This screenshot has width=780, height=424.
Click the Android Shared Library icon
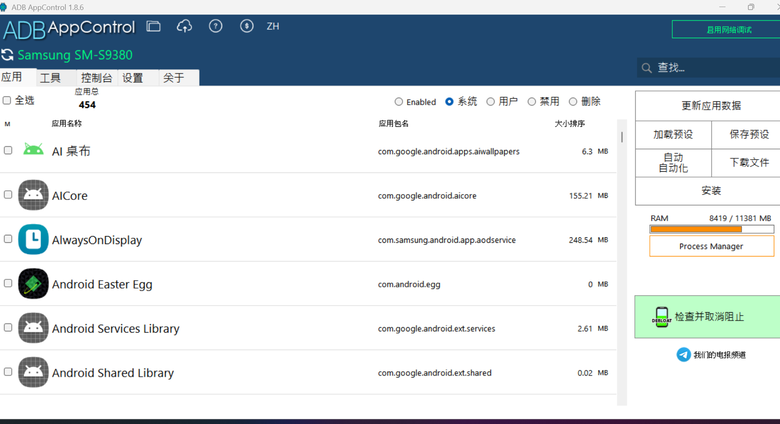tap(33, 372)
